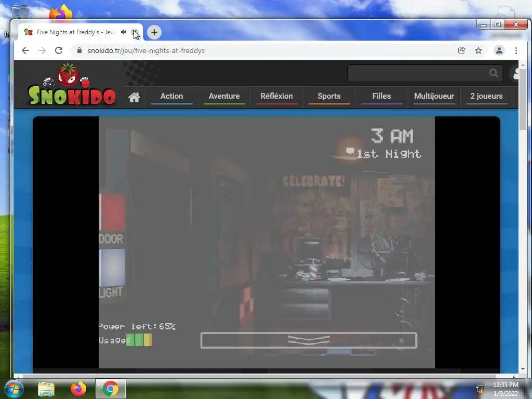The width and height of the screenshot is (532, 399).
Task: Click the browser forward arrow
Action: pos(42,50)
